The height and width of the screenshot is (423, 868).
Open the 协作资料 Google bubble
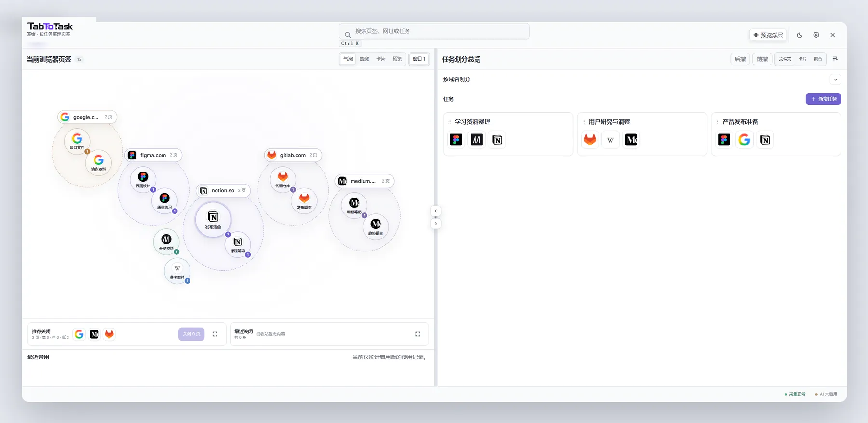[x=98, y=162]
